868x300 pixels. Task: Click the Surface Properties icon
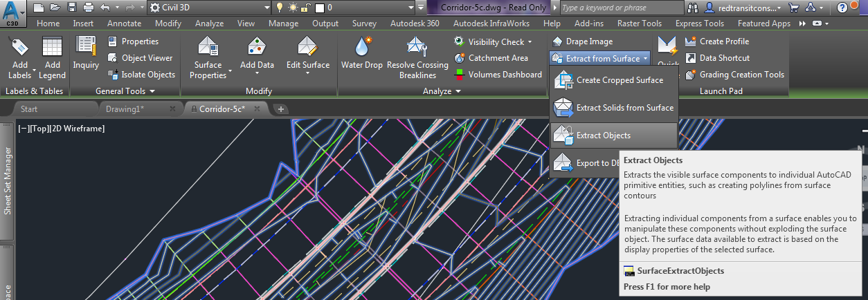tap(208, 47)
